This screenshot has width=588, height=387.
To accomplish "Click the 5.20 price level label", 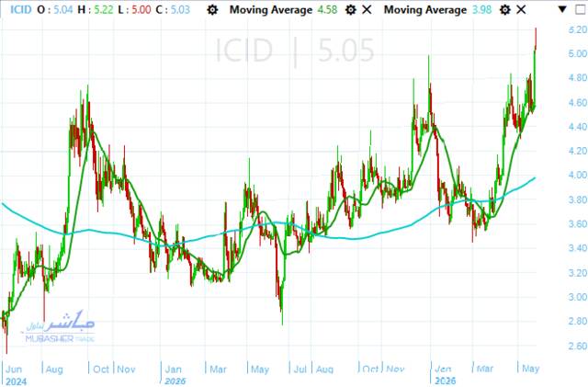I will point(578,29).
